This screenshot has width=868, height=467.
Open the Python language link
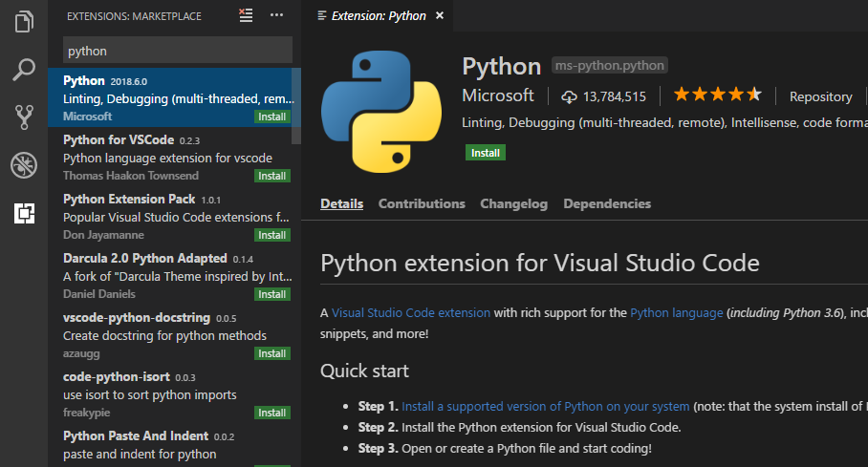677,312
